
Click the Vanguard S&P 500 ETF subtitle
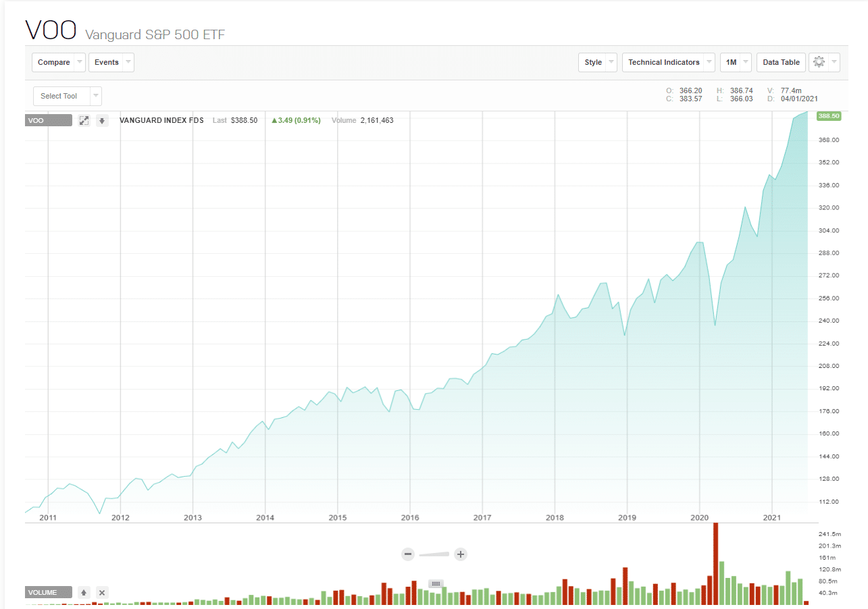click(x=155, y=34)
